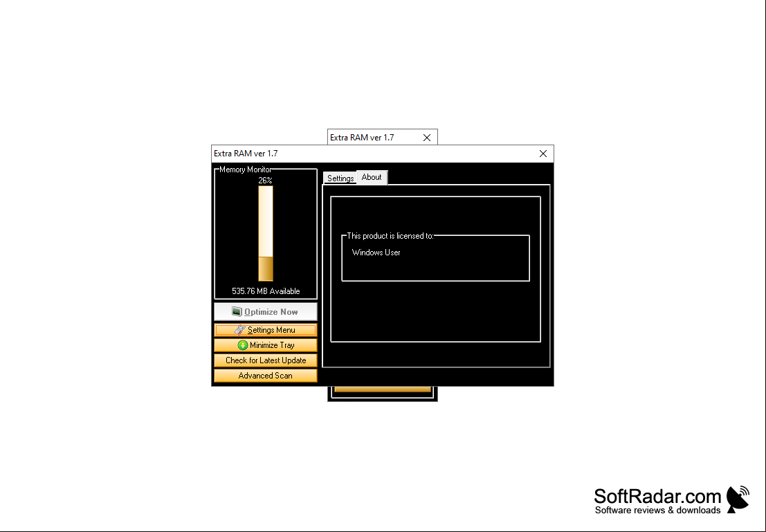This screenshot has height=532, width=766.
Task: Click the tools icon on Settings Menu
Action: click(x=240, y=330)
